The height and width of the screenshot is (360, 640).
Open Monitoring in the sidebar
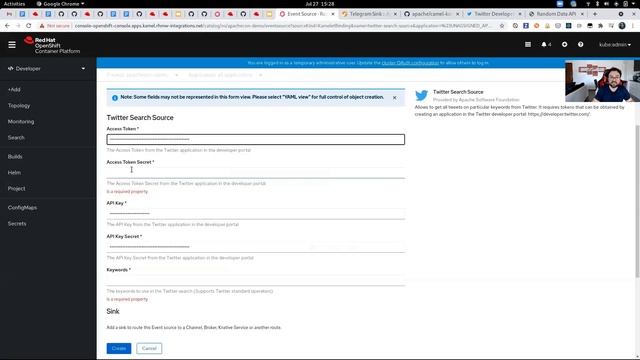click(21, 122)
